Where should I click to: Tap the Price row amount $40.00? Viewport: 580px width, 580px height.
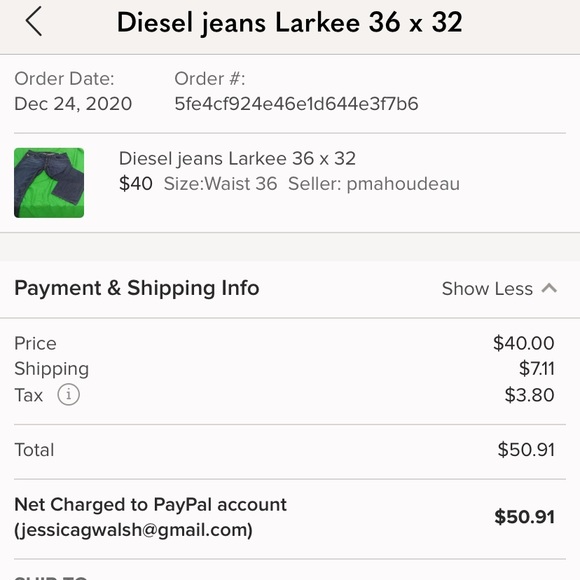[523, 343]
